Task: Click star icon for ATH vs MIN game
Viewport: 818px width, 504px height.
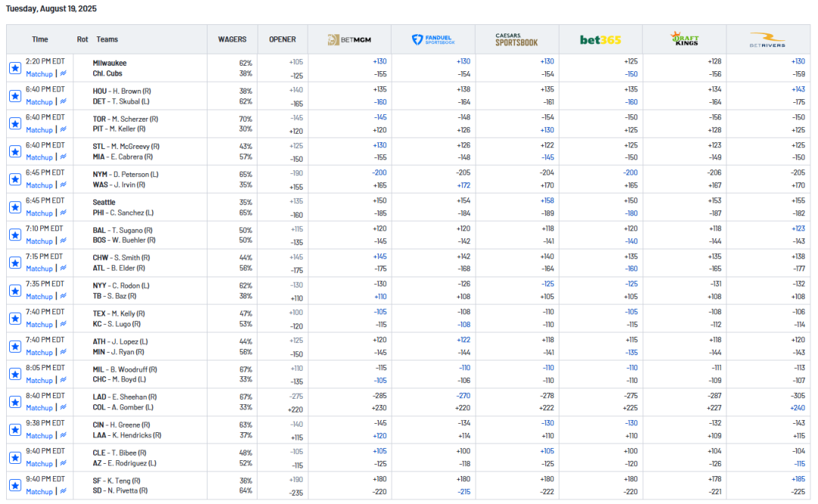Action: (15, 347)
